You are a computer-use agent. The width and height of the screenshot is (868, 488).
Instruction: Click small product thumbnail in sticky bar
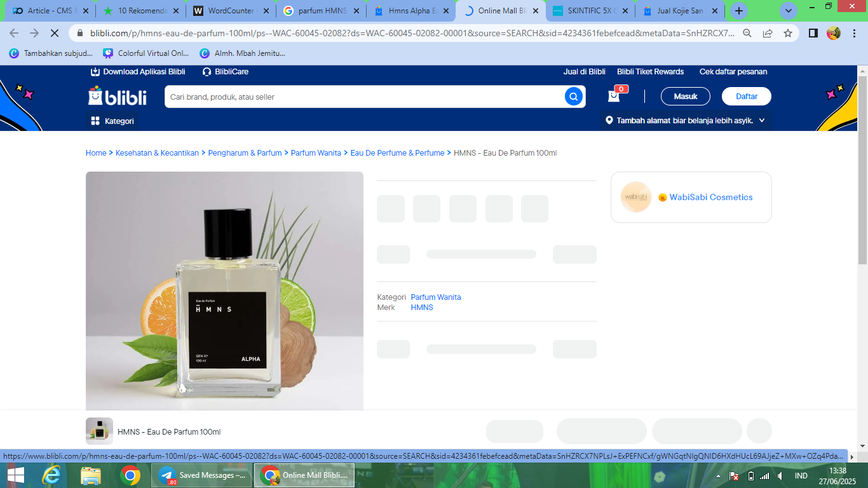99,431
